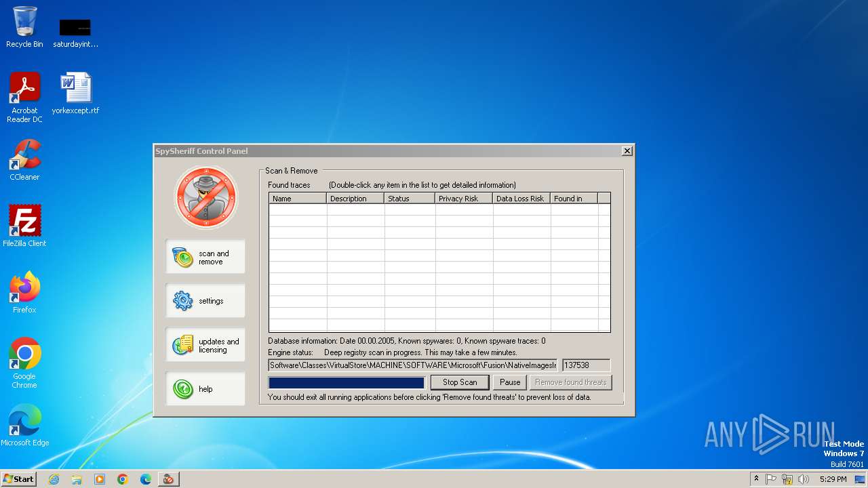Close the SpySheriff Control Panel window
Viewport: 868px width, 488px height.
[x=627, y=150]
